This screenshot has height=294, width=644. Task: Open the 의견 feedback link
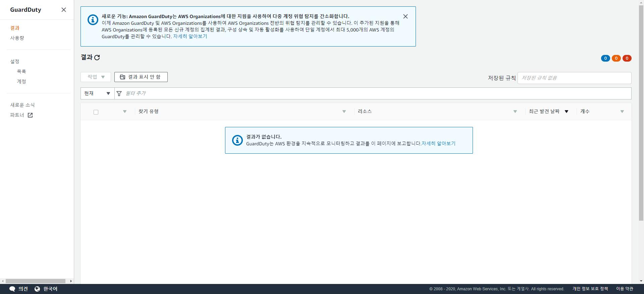pos(23,289)
